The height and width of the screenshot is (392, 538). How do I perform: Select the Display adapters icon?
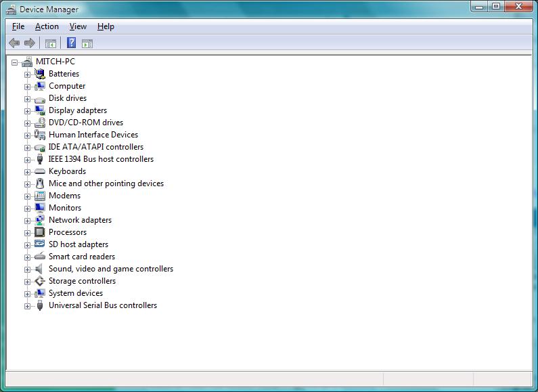tap(40, 110)
